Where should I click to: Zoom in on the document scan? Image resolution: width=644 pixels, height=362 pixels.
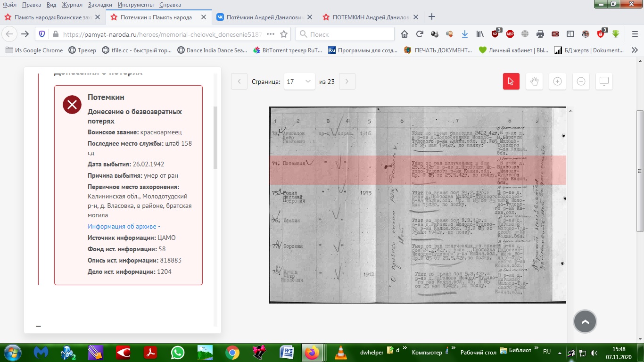(x=557, y=82)
